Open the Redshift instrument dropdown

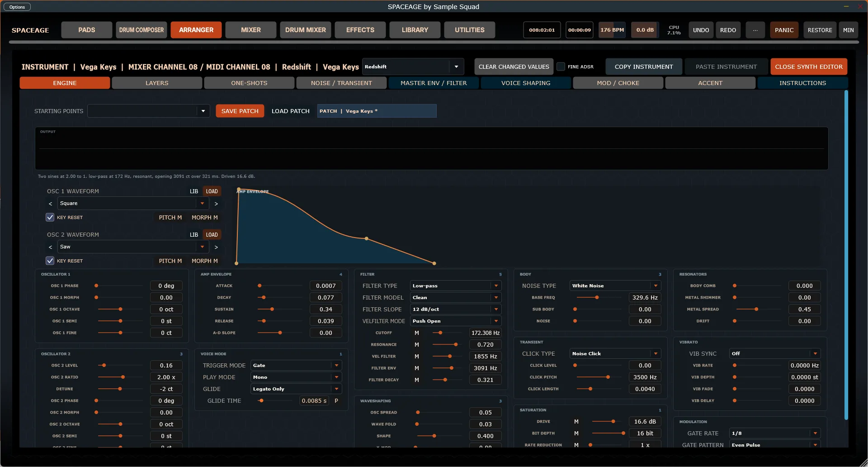tap(413, 67)
